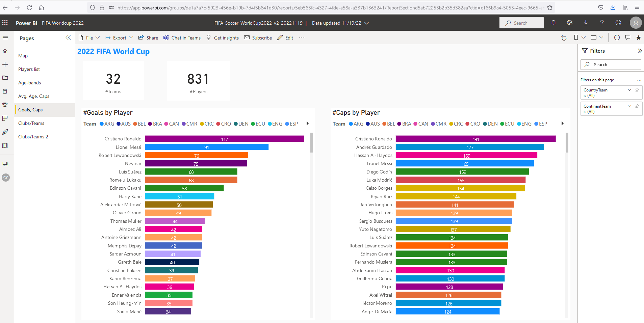644x323 pixels.
Task: Click Cristiano Ronaldo's 117 goals bar
Action: point(225,139)
